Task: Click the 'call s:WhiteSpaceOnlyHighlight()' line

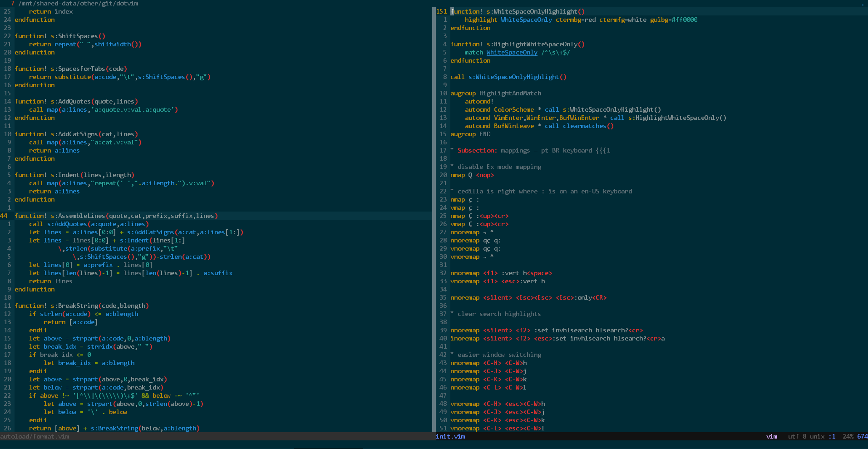Action: [x=508, y=77]
